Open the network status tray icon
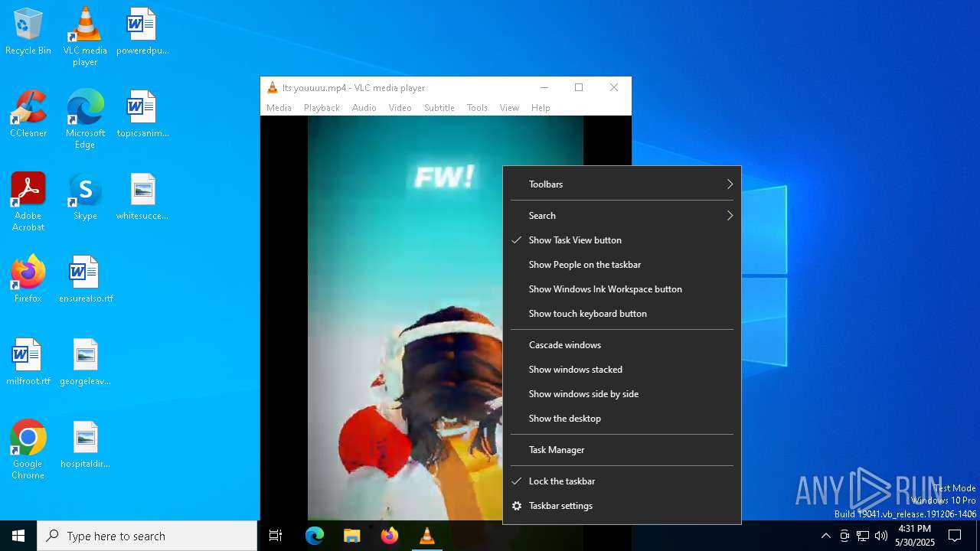 pyautogui.click(x=863, y=536)
